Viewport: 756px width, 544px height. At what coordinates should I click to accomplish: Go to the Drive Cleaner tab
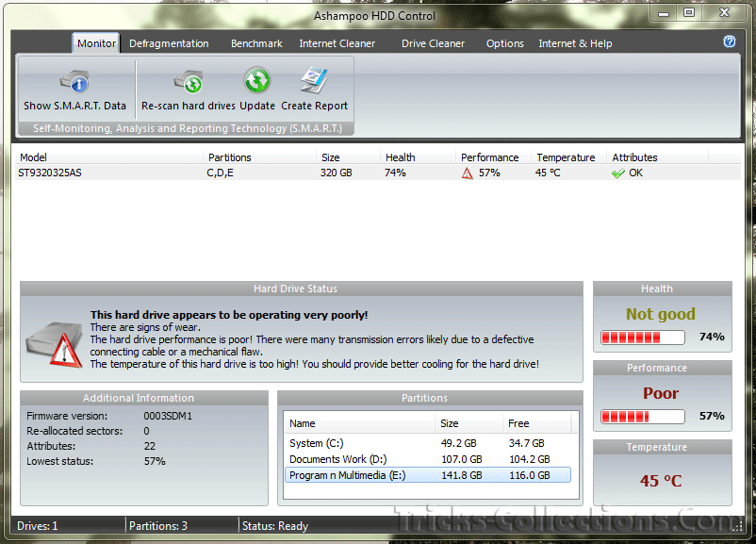click(x=433, y=43)
